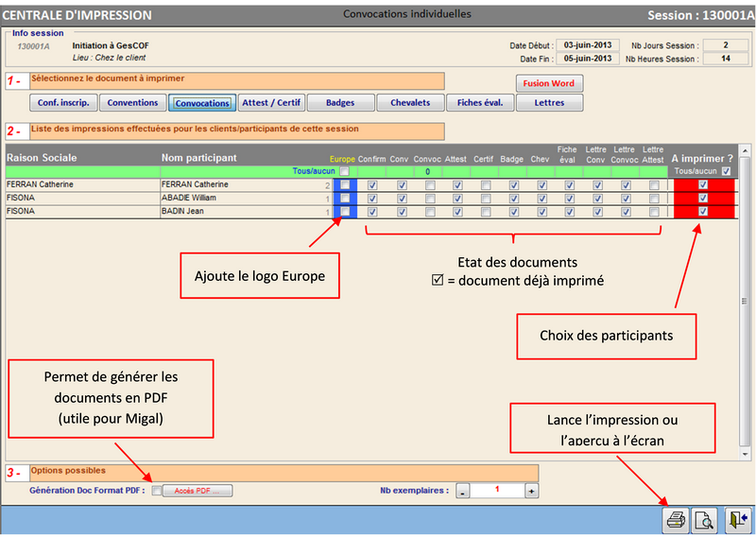This screenshot has height=555, width=756.
Task: Click the printer icon to launch printing
Action: tap(677, 518)
